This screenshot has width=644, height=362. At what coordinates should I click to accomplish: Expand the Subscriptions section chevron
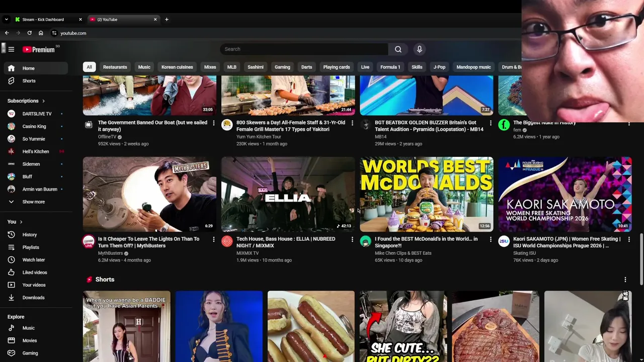pos(43,101)
